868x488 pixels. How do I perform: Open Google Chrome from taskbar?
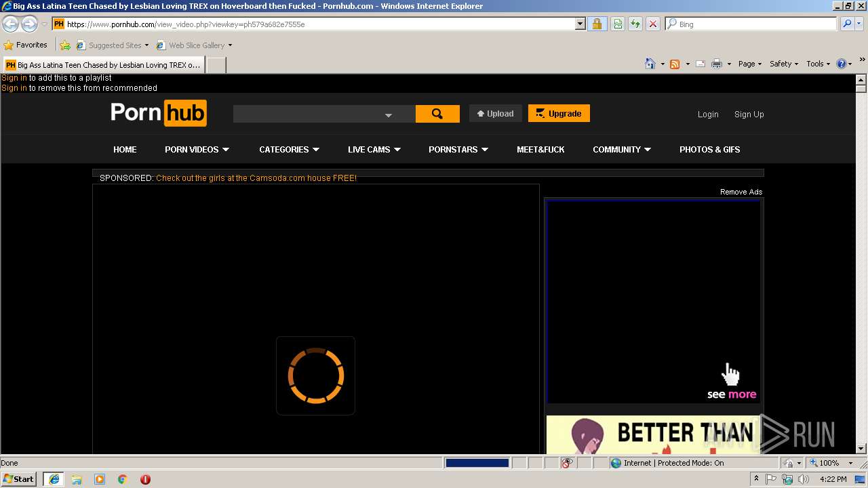click(123, 479)
